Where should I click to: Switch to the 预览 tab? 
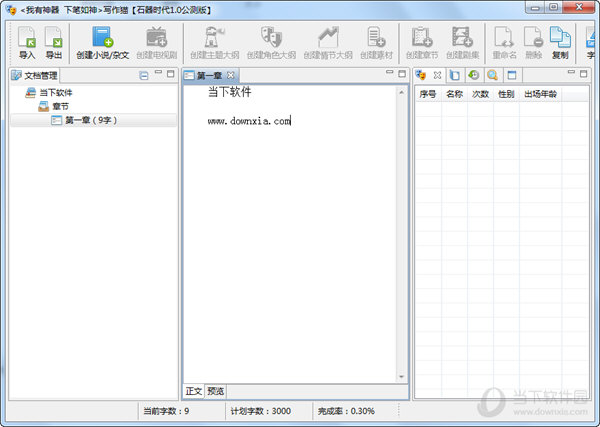(215, 391)
